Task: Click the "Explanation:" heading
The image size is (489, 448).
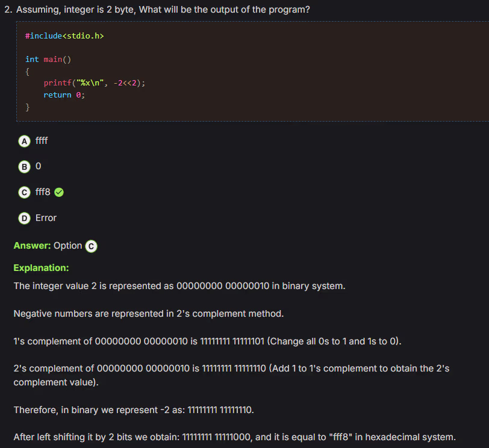Action: 41,267
